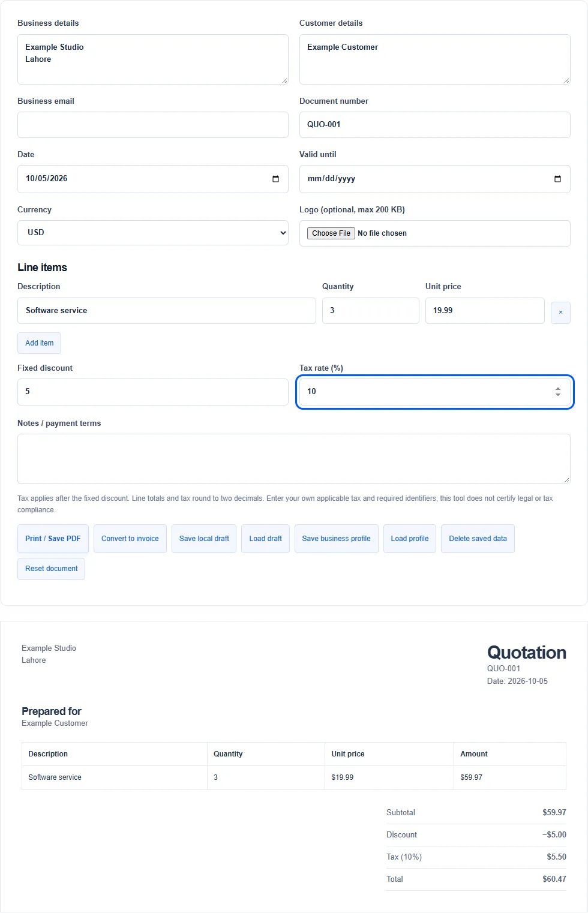Screen dimensions: 588x913
Task: Focus the Customer details text area
Action: click(435, 59)
